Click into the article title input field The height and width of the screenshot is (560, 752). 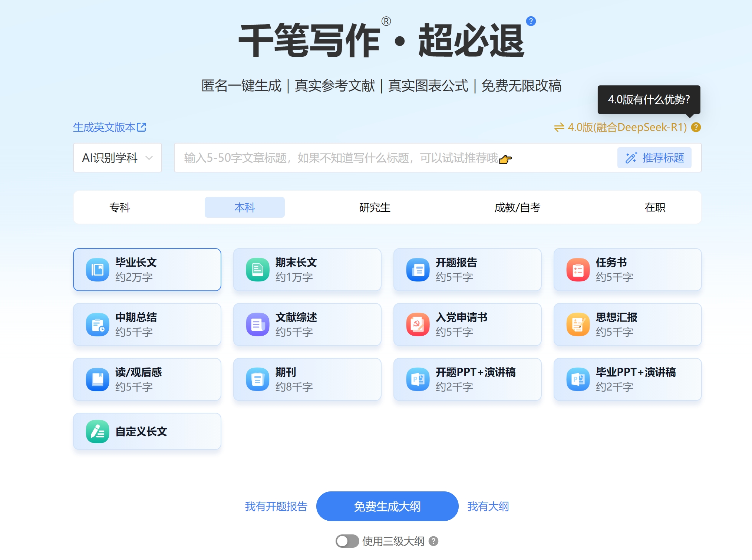(x=371, y=158)
